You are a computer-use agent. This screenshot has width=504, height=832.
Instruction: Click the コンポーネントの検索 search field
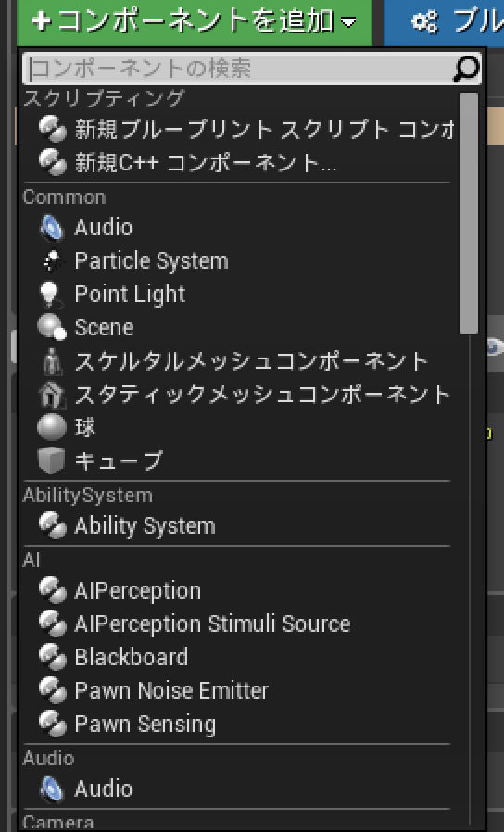pos(252,69)
